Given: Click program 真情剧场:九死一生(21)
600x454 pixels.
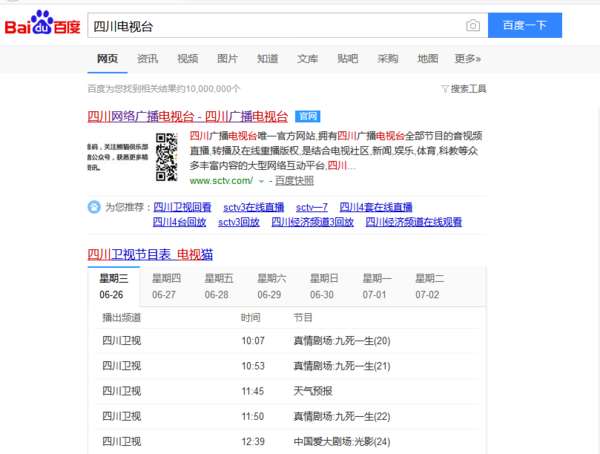Looking at the screenshot, I should click(x=342, y=366).
